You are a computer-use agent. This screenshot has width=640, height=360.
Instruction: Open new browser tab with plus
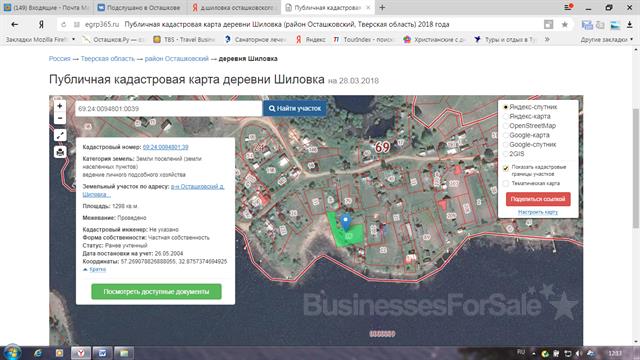tap(382, 7)
